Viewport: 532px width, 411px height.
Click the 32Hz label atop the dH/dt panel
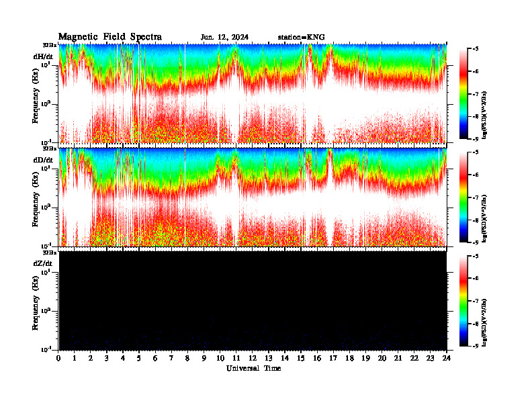click(50, 45)
